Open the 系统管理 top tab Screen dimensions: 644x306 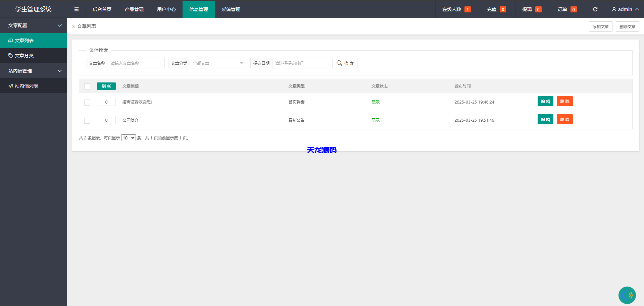(231, 9)
